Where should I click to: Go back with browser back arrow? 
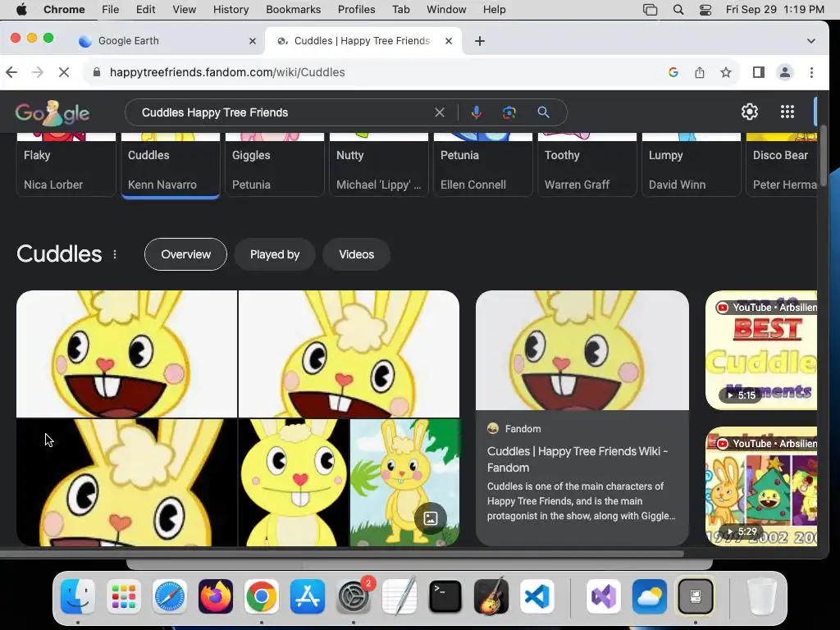tap(11, 72)
